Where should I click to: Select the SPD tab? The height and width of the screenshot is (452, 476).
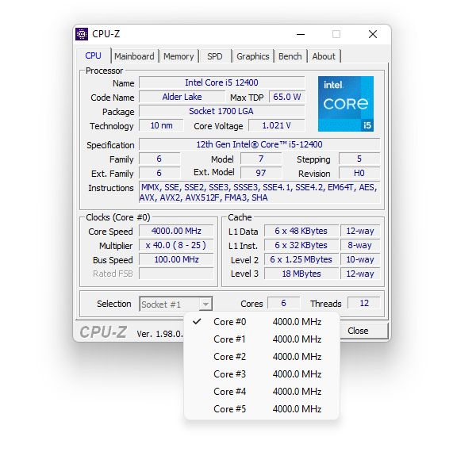(x=215, y=56)
